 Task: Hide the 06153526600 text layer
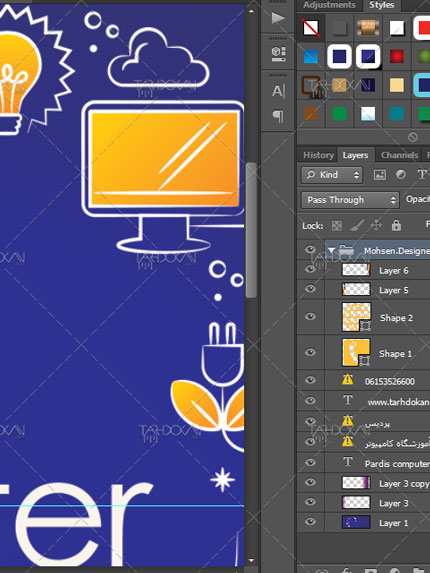click(x=311, y=380)
